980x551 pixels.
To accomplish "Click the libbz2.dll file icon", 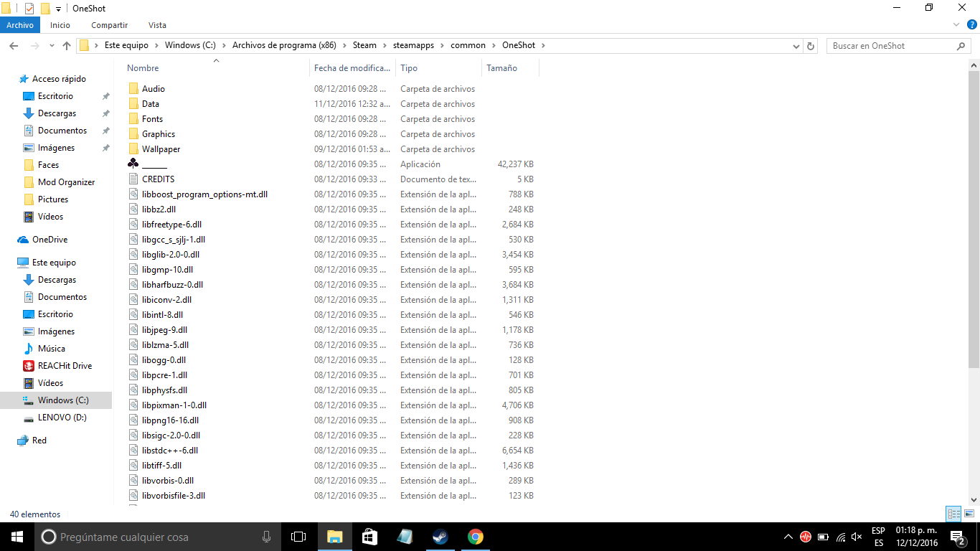I will 133,209.
